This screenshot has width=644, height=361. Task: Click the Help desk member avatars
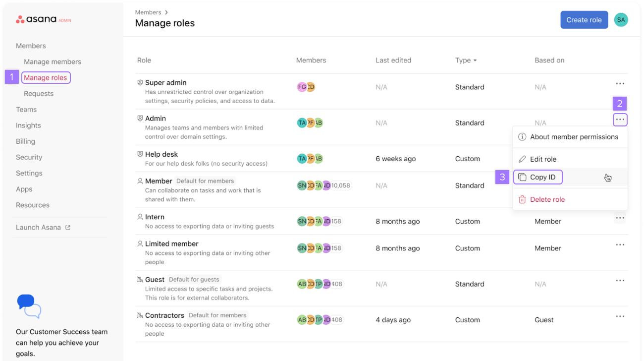(310, 159)
